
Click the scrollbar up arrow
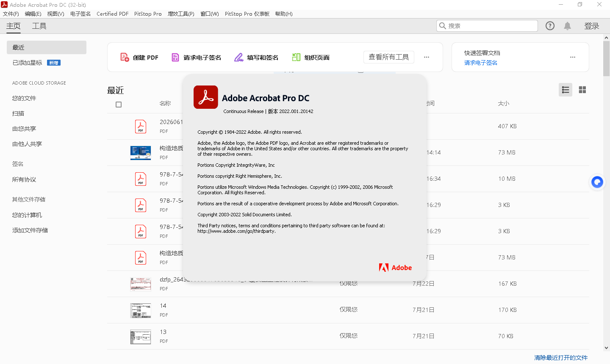click(607, 38)
